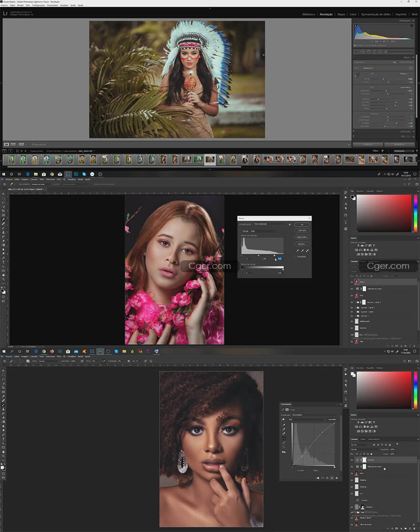Choose Zoom tool in Levels Photoshop window
The height and width of the screenshot is (532, 420).
pyautogui.click(x=3, y=279)
